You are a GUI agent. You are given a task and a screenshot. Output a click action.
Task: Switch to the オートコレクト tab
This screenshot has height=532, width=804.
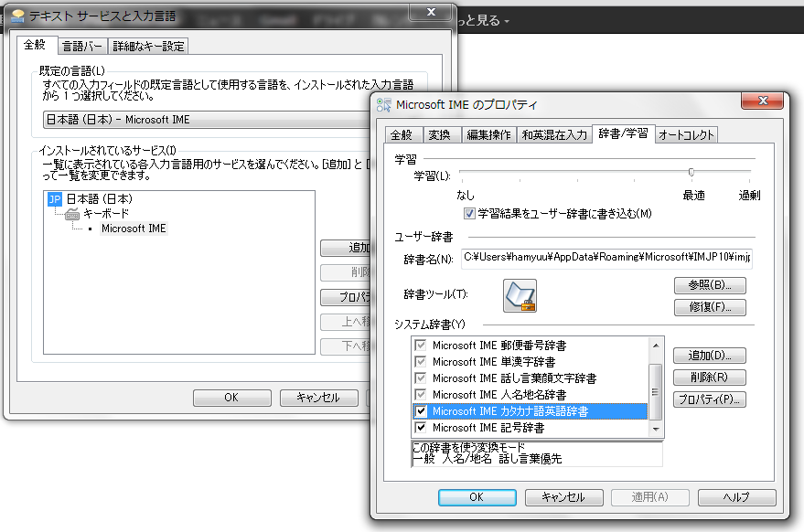pyautogui.click(x=686, y=134)
